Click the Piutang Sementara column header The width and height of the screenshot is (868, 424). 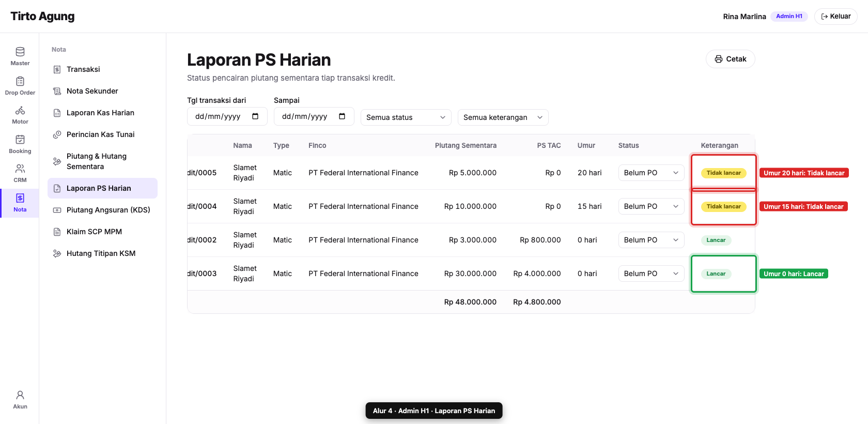pos(466,145)
